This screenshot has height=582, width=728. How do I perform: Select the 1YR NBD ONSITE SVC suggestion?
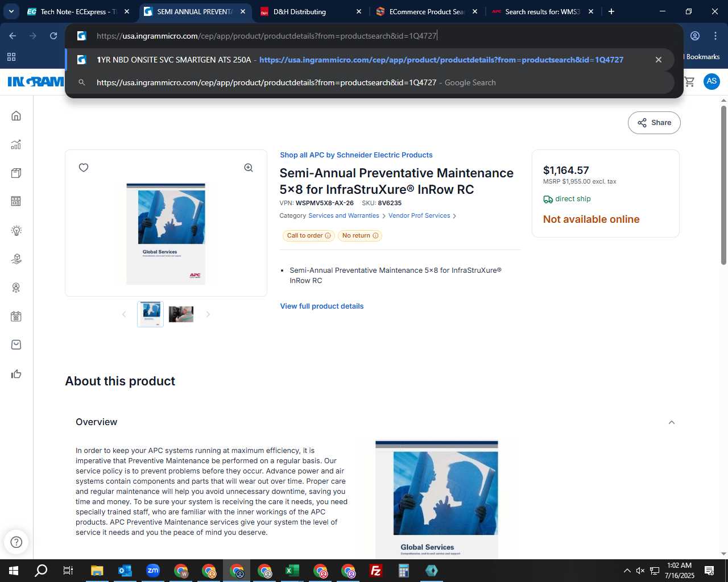tap(370, 60)
